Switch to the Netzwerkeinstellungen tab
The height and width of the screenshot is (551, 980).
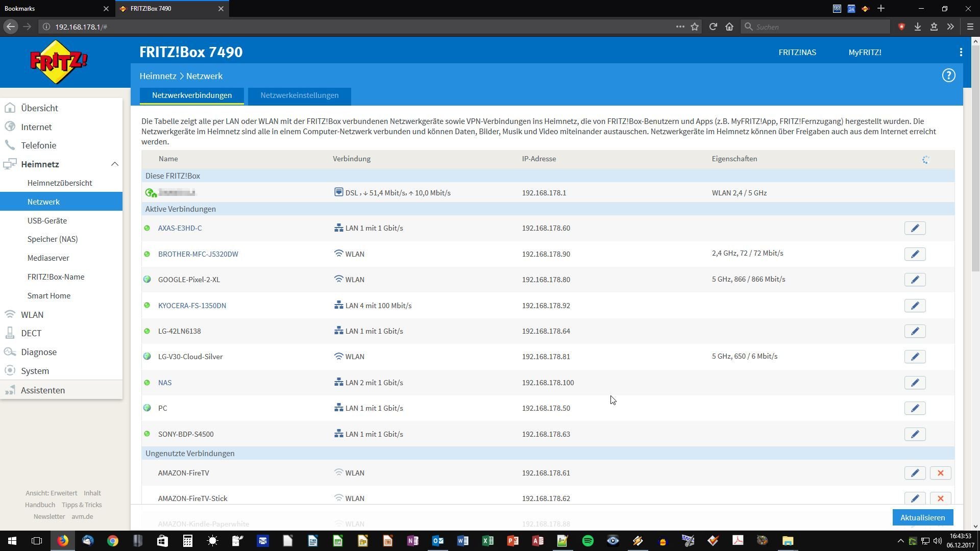299,96
